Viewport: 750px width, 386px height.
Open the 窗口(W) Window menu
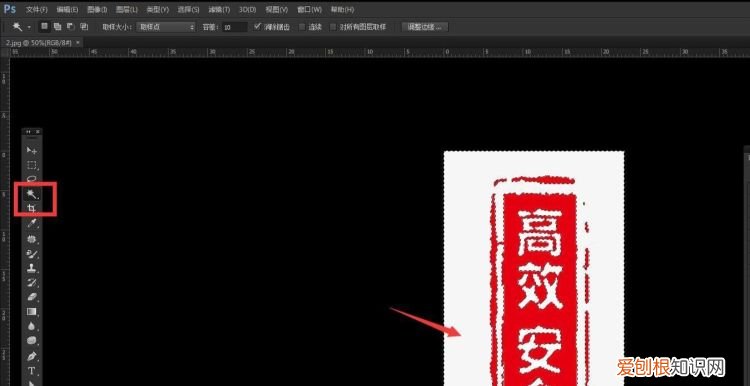(309, 10)
